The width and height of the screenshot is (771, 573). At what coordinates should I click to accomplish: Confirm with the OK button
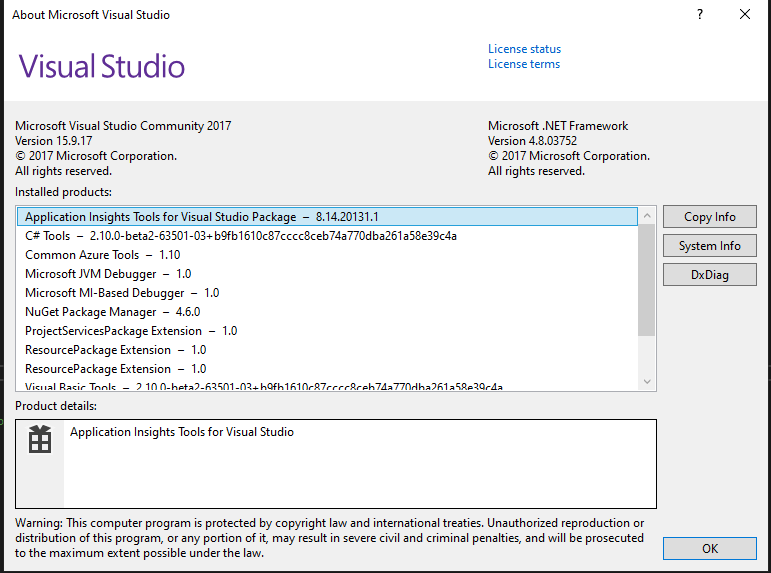(709, 548)
